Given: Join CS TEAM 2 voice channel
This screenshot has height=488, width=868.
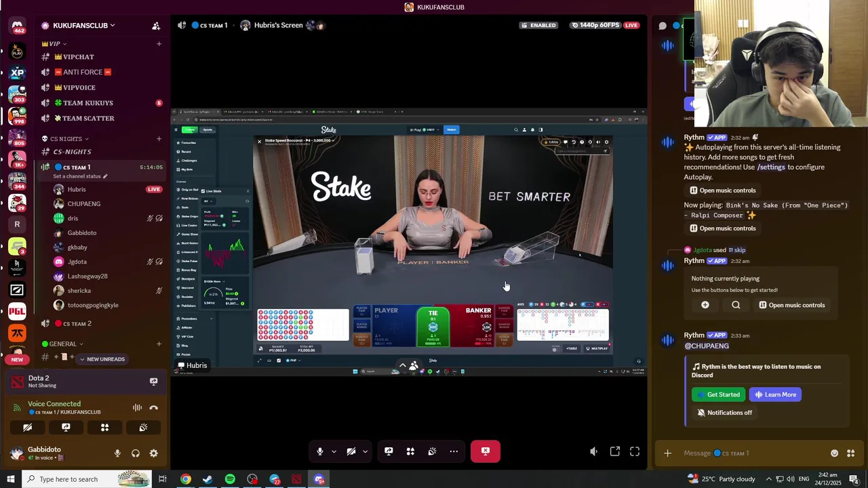Looking at the screenshot, I should click(x=102, y=324).
